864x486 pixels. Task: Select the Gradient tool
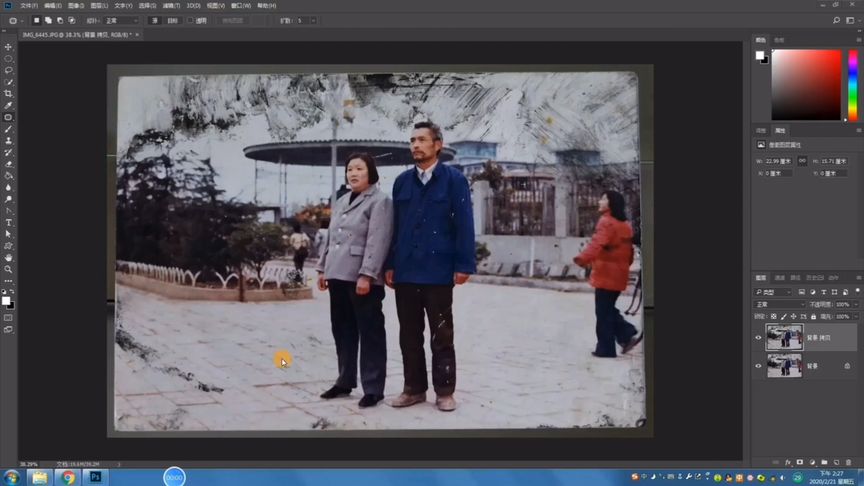(x=8, y=176)
